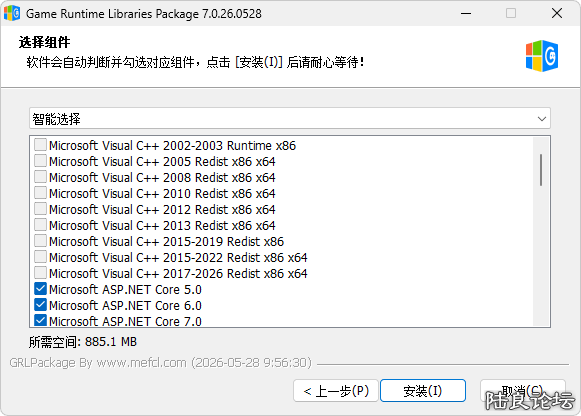Tick Visual C++ 2015-2019 Redist x86 checkbox
Viewport: 581px width, 416px height.
tap(40, 241)
